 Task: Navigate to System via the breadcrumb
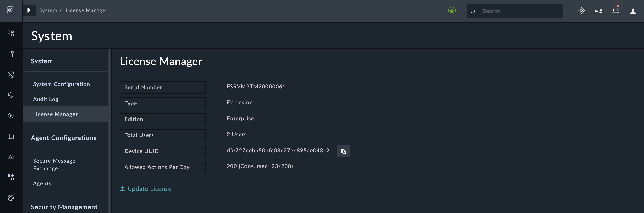pos(48,10)
